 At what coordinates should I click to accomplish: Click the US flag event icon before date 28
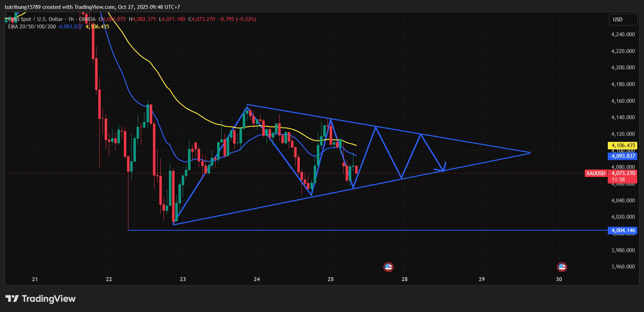click(x=389, y=267)
